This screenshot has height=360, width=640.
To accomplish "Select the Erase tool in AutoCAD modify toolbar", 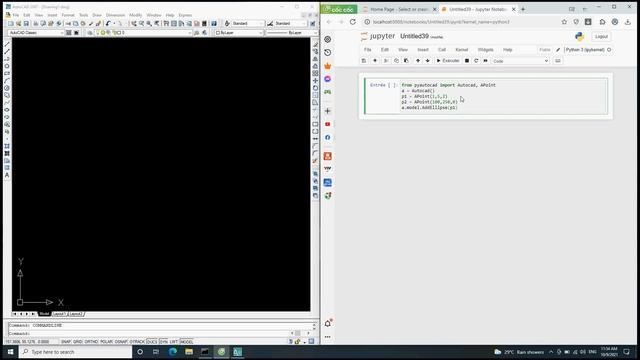I will point(315,44).
